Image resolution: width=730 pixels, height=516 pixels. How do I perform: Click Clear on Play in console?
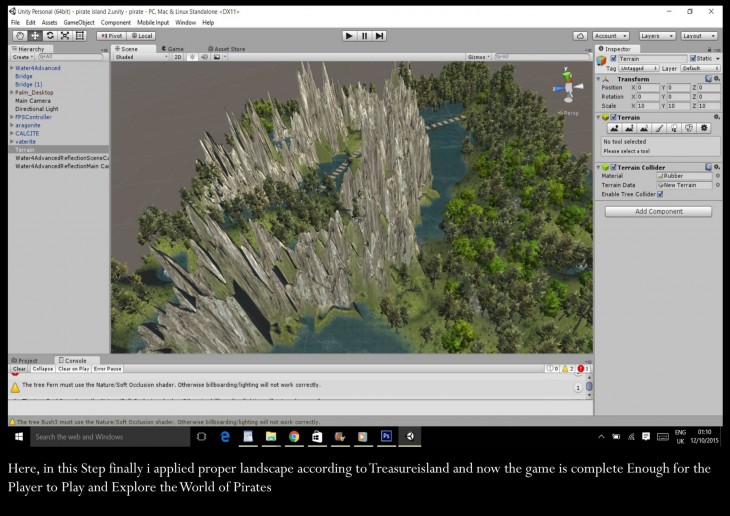pos(75,369)
